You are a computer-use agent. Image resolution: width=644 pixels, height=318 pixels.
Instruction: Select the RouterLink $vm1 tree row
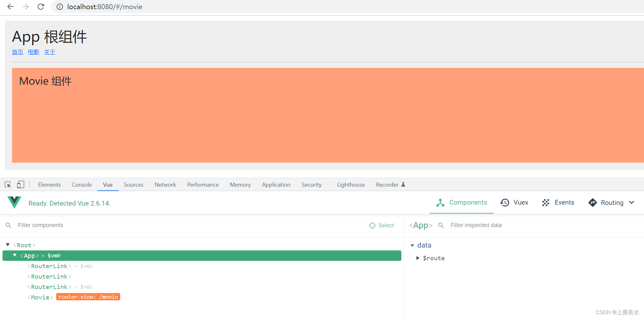(202, 266)
